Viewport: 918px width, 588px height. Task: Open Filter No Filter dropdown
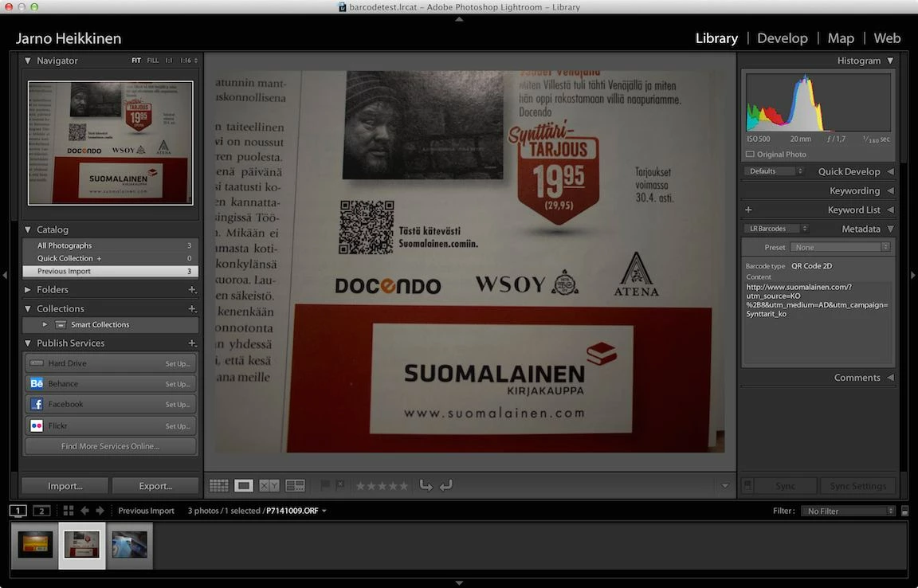pyautogui.click(x=849, y=512)
